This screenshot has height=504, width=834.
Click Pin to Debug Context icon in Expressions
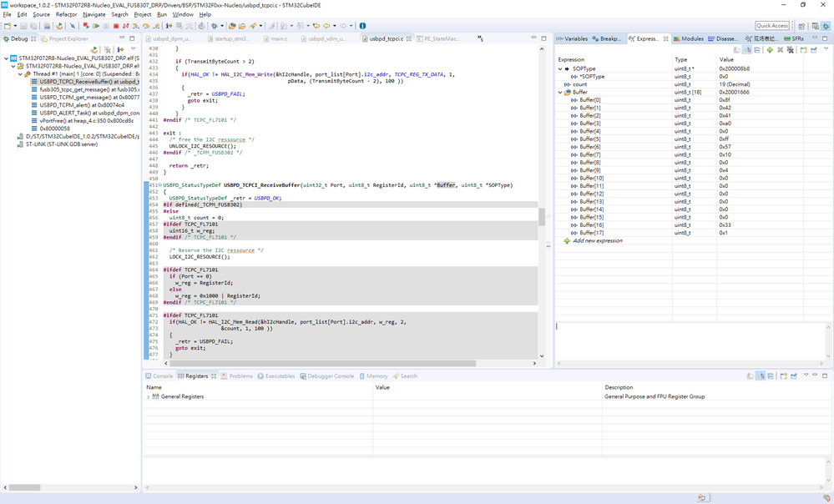click(x=814, y=49)
